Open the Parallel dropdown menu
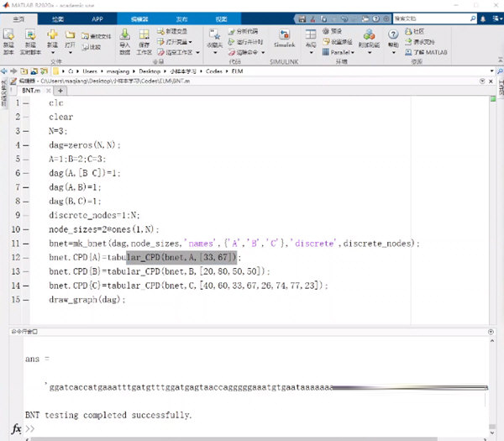 click(x=340, y=50)
